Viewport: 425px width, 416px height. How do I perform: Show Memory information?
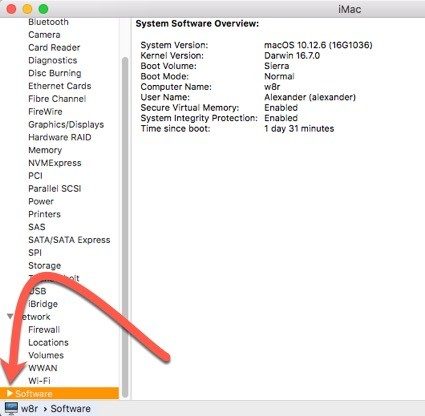45,150
